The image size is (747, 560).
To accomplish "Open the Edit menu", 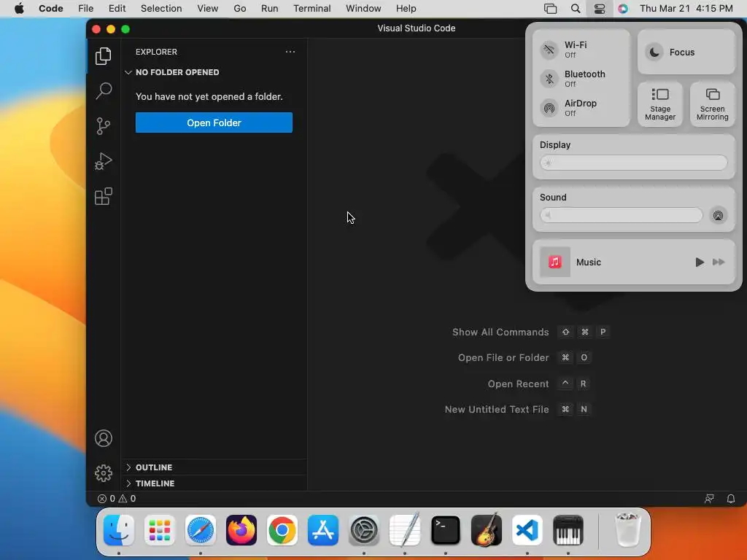I will point(117,9).
